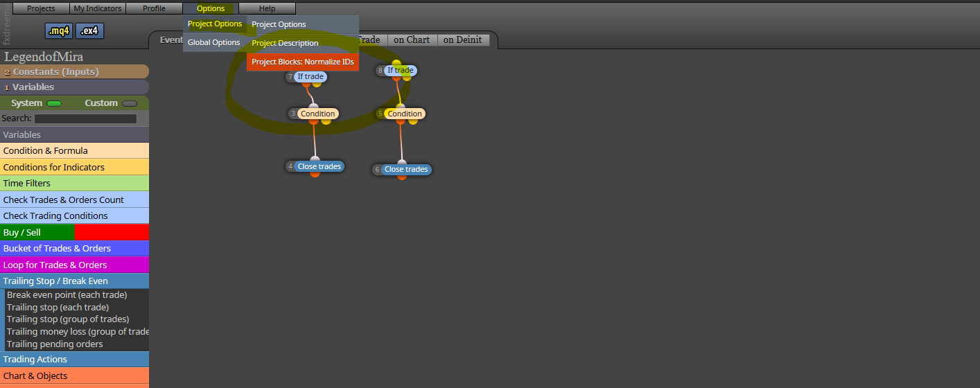Select Close trades block number 4

point(319,166)
